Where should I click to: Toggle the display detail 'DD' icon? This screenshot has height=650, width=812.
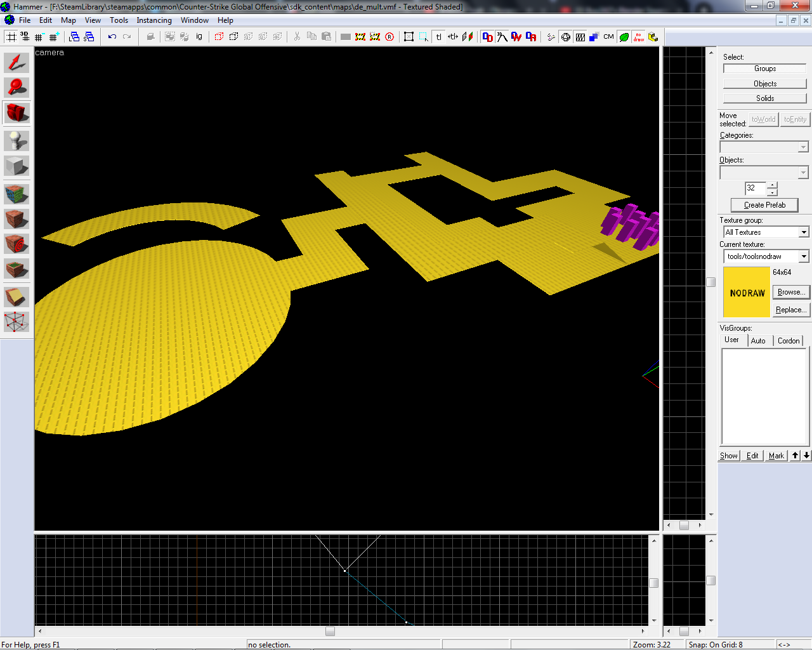487,37
